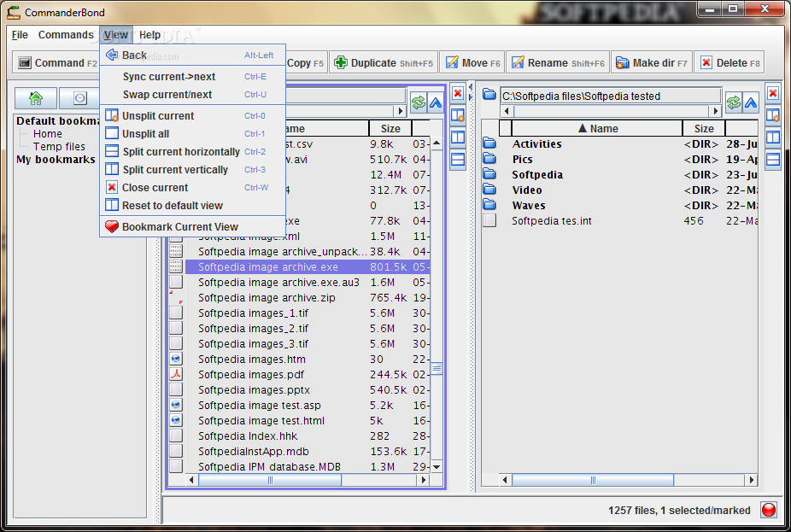The width and height of the screenshot is (791, 532).
Task: Sort right panel by Size column
Action: 704,129
